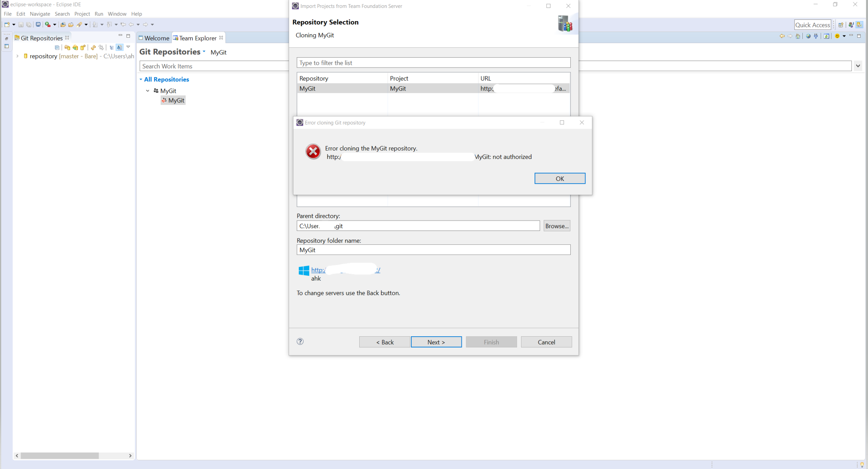Screen dimensions: 868x469
Task: Click the Previous Annotation toolbar icon
Action: point(109,25)
